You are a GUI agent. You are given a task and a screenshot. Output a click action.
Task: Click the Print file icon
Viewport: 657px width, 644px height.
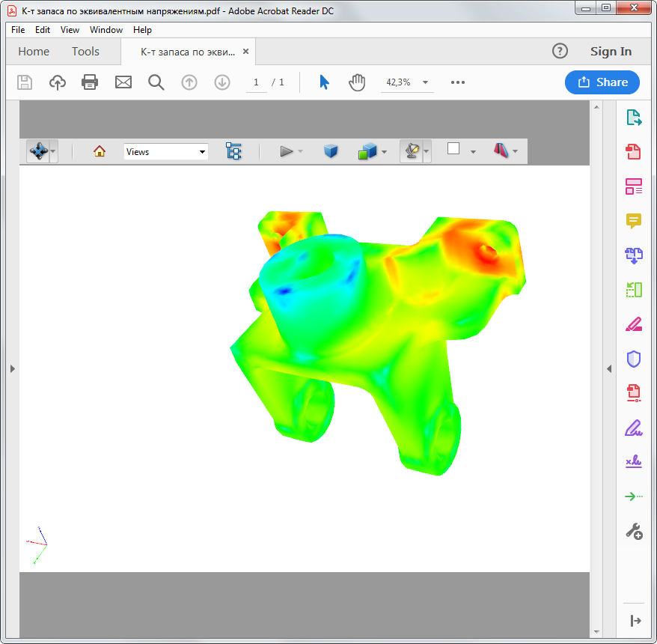pyautogui.click(x=90, y=82)
